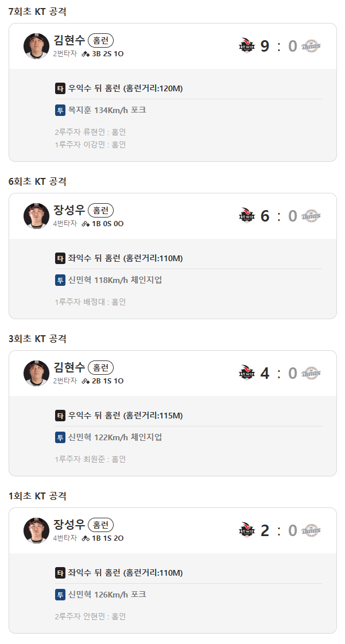Click the KT Wiz logo in the 1회초 card
Screen dimensions: 345x644
tap(246, 530)
